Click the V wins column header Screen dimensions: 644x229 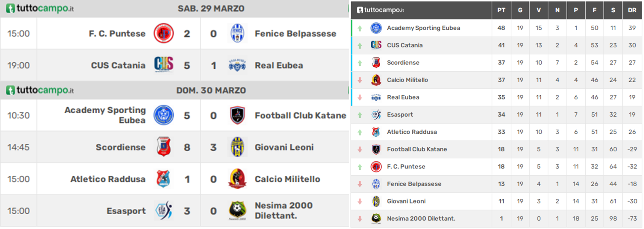[539, 10]
